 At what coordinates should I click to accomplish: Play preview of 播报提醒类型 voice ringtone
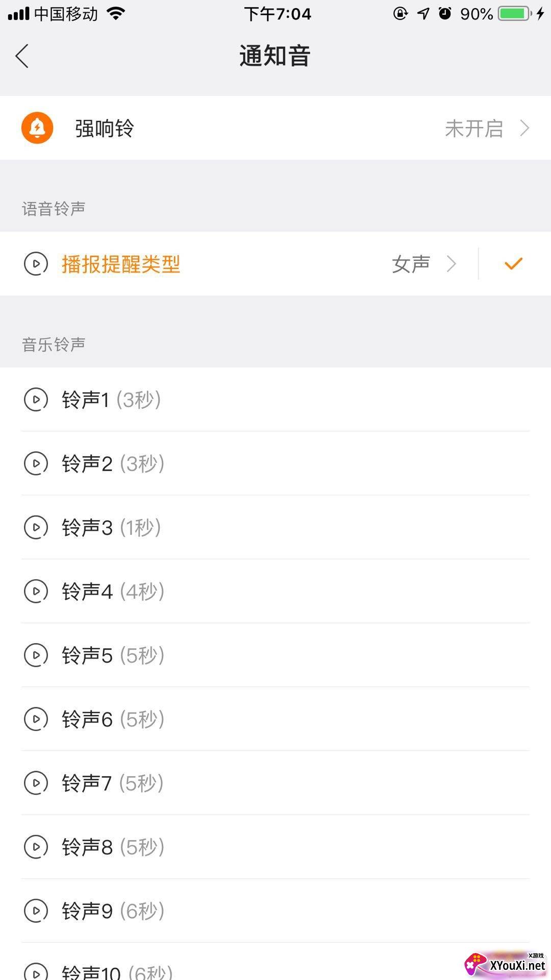tap(36, 264)
